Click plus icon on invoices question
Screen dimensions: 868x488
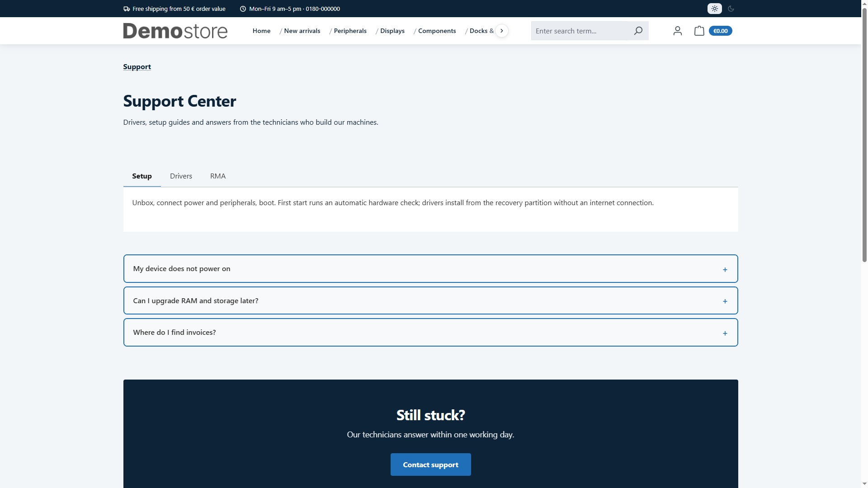[x=725, y=333]
